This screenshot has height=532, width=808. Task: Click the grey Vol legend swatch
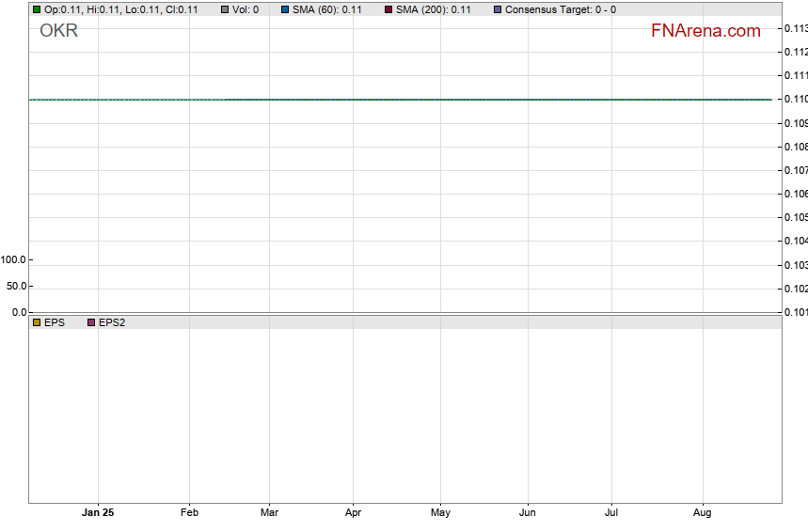(x=226, y=9)
